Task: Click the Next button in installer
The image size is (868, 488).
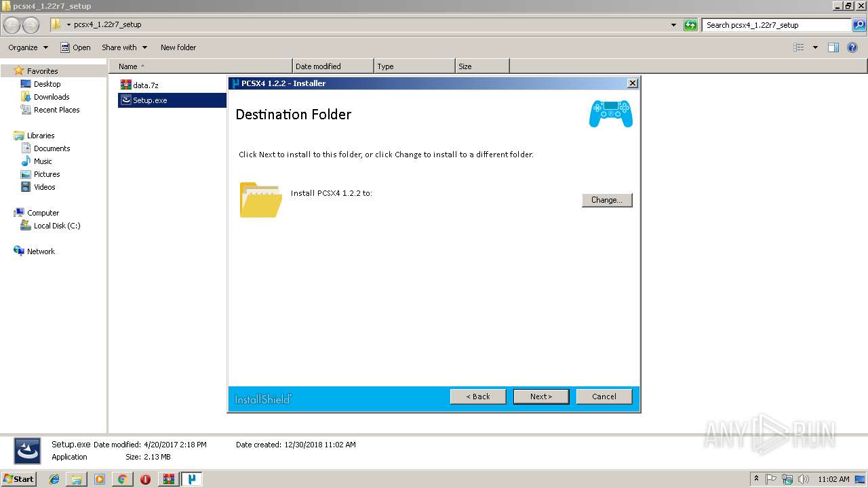Action: [540, 396]
